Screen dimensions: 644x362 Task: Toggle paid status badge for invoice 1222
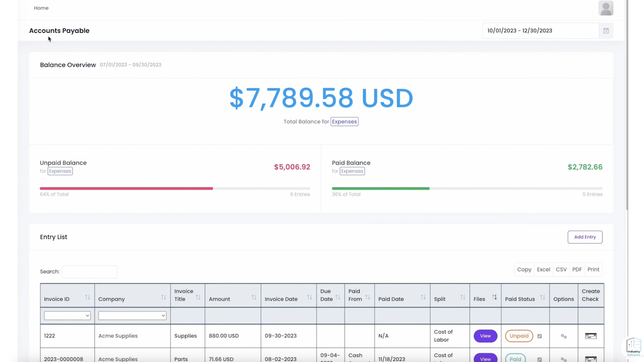(518, 336)
